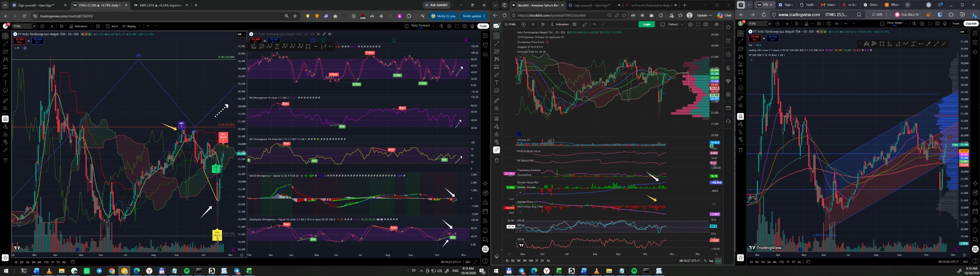Click the undo arrow in left TradingView toolbar
This screenshot has width=980, height=276.
tap(149, 26)
